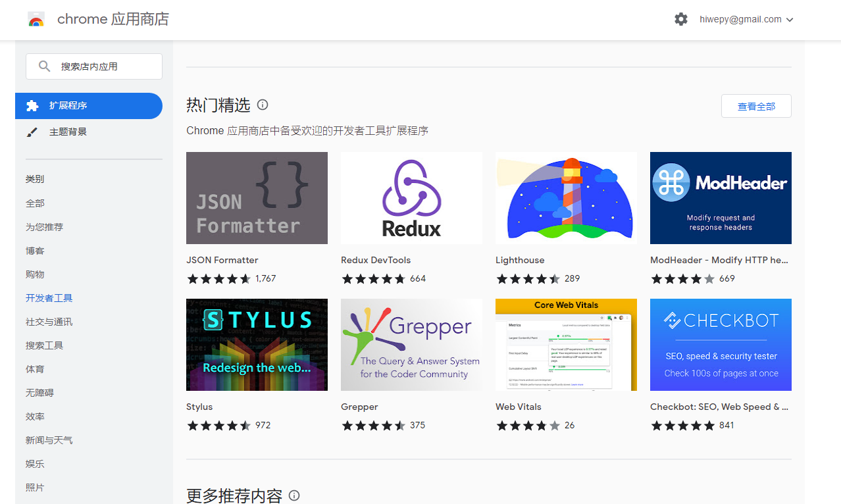
Task: Click the Stylus title link
Action: 199,407
